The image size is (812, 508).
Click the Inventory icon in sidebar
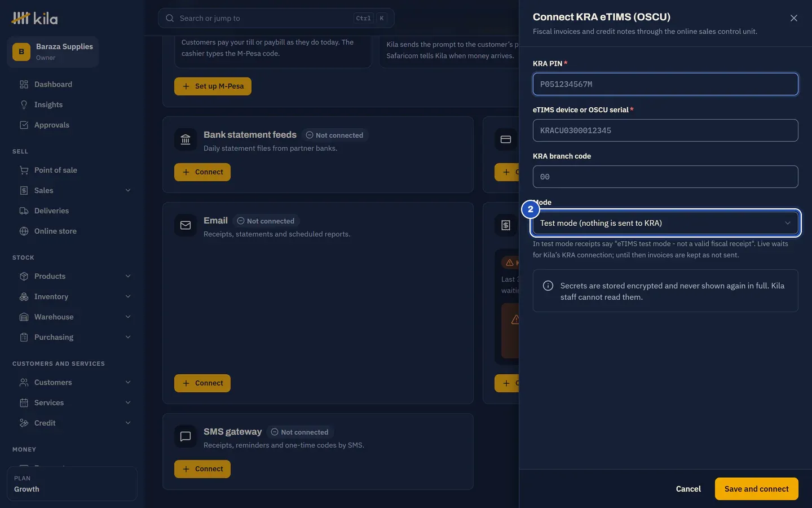pyautogui.click(x=24, y=296)
